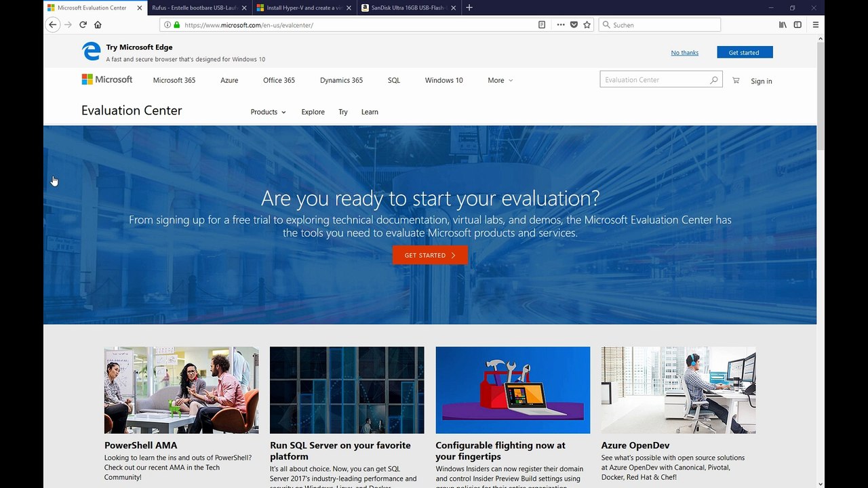The image size is (868, 488).
Task: Open the Firefox library
Action: (783, 24)
